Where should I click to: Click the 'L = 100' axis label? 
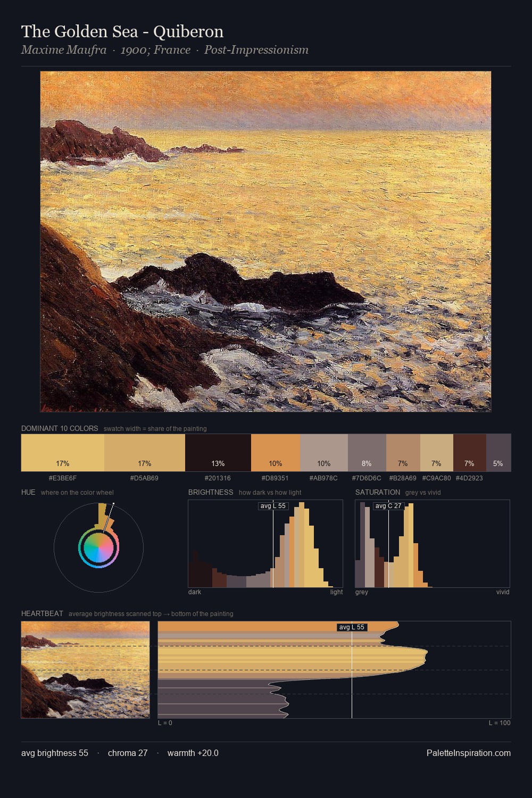[x=500, y=723]
